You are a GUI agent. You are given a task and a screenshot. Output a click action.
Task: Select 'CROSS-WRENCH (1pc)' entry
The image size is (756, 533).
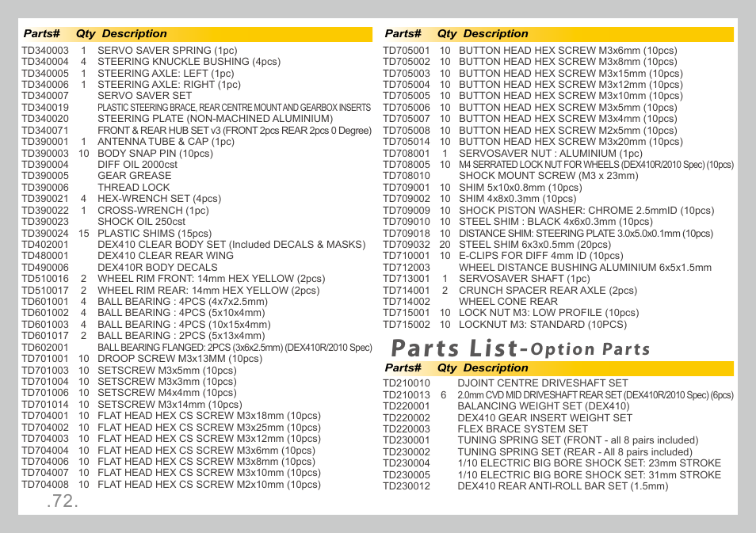(x=153, y=211)
